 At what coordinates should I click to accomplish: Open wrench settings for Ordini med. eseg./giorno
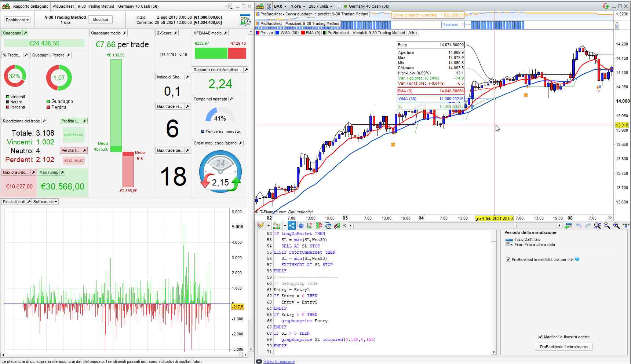tap(241, 143)
